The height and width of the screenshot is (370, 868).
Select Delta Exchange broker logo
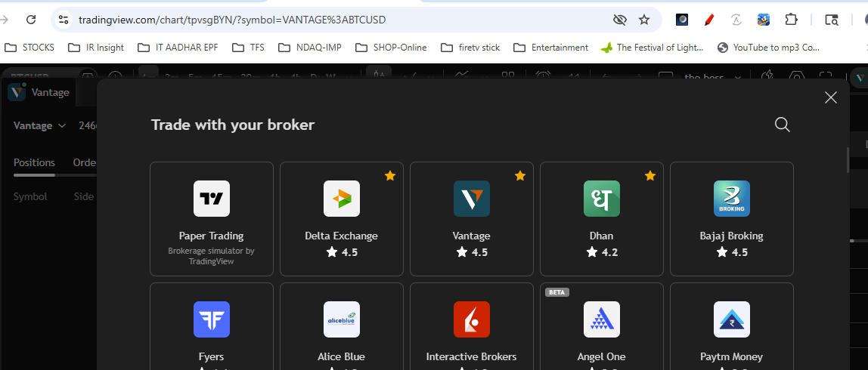click(x=342, y=199)
